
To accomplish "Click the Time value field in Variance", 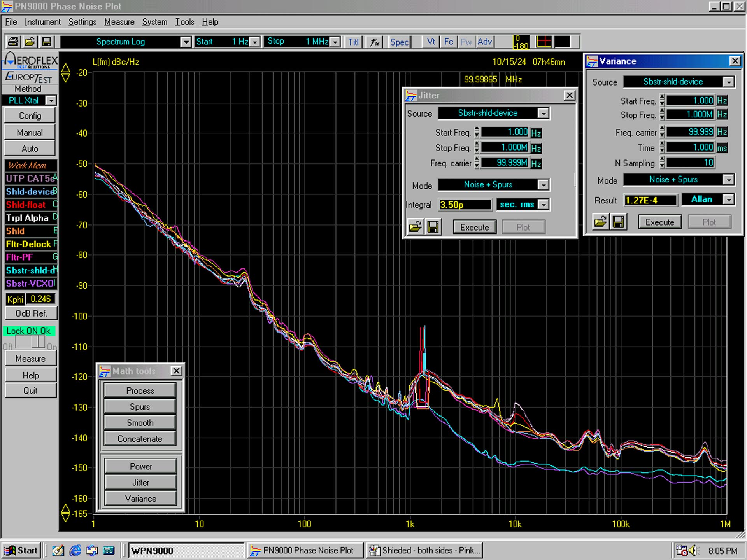I will click(690, 147).
